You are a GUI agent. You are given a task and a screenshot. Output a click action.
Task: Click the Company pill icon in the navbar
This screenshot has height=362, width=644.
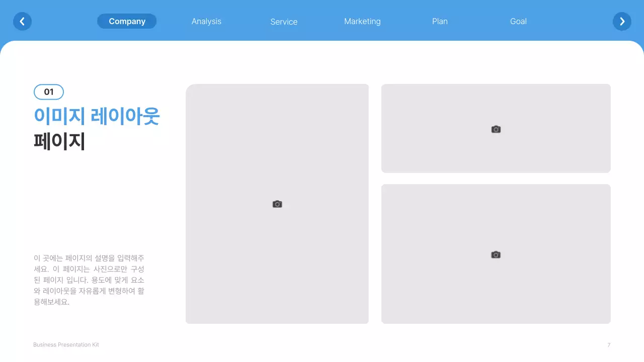pyautogui.click(x=127, y=21)
